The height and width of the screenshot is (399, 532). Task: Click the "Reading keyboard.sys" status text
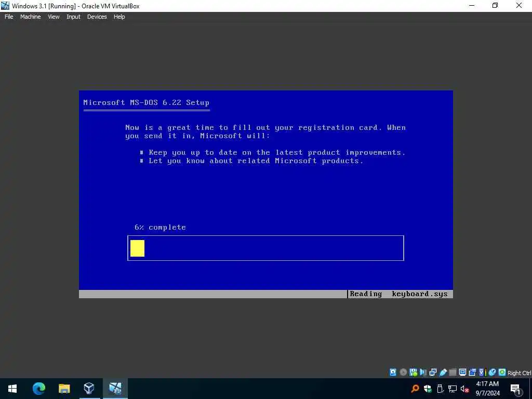[x=398, y=294]
